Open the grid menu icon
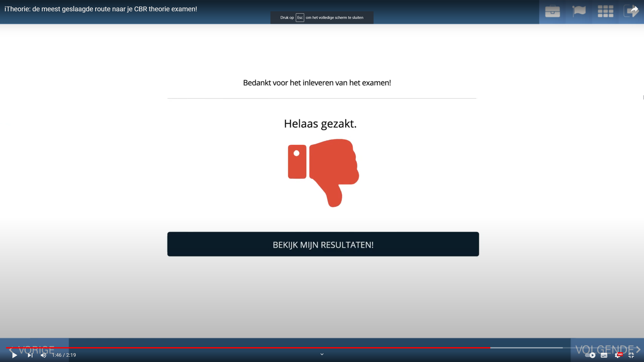The image size is (644, 362). [605, 12]
